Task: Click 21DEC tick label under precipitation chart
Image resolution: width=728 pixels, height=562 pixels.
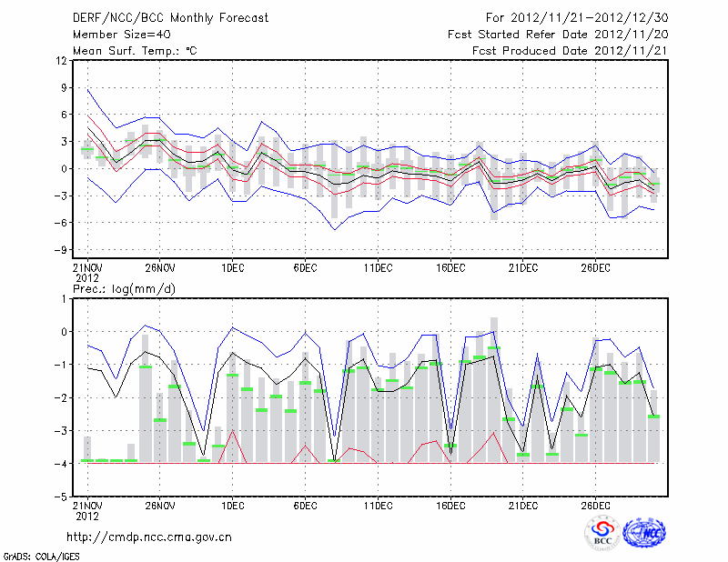Action: click(x=523, y=506)
